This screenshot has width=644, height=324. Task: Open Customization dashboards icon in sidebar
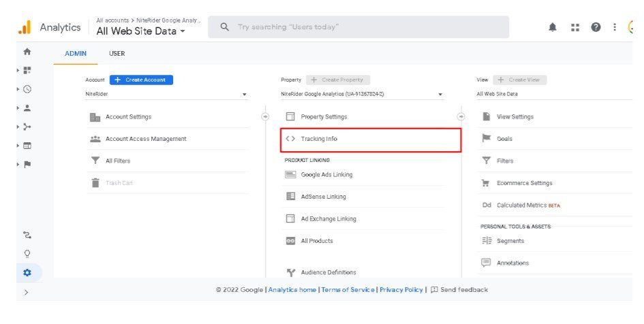(x=27, y=71)
